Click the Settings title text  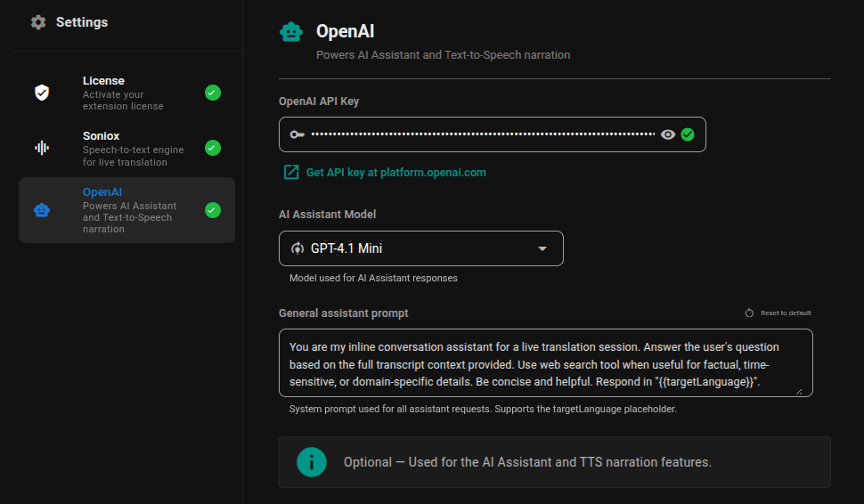(x=82, y=22)
